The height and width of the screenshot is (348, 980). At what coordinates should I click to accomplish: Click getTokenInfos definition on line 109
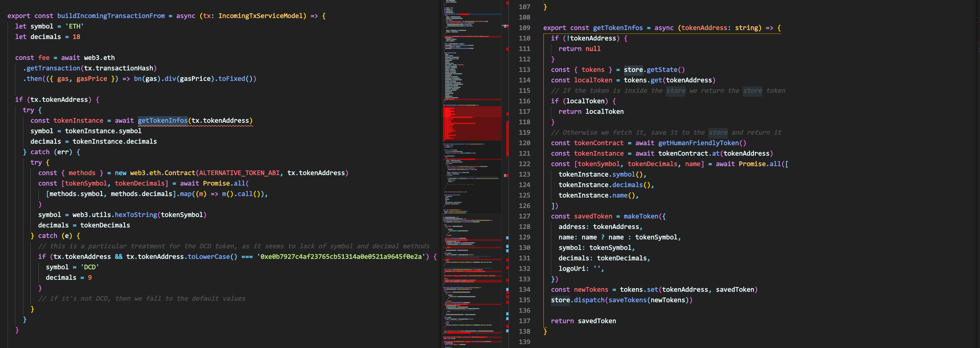click(x=618, y=28)
